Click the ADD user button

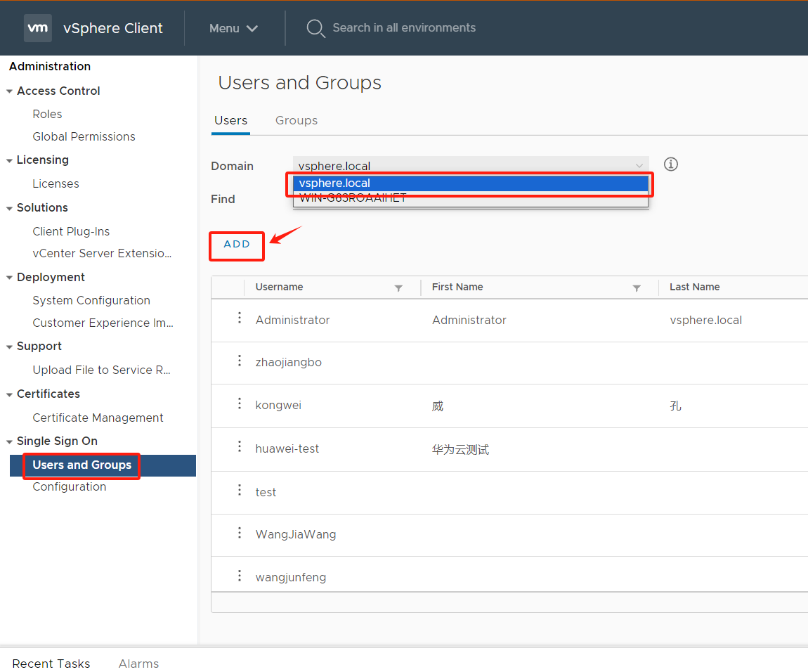237,245
